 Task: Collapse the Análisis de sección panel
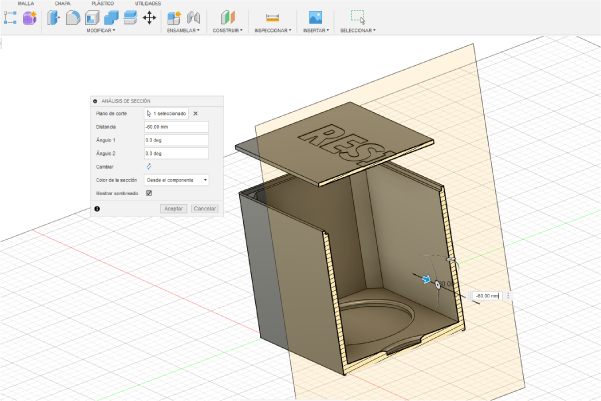tap(94, 101)
